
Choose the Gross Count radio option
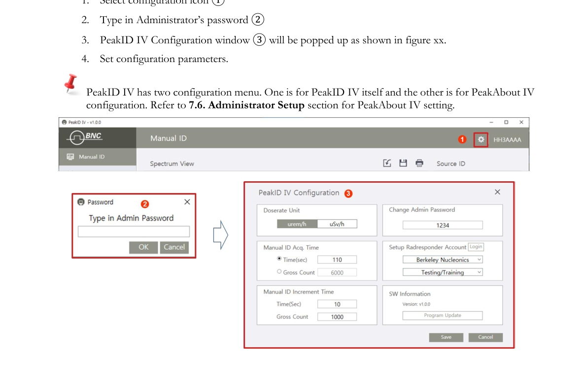click(279, 271)
